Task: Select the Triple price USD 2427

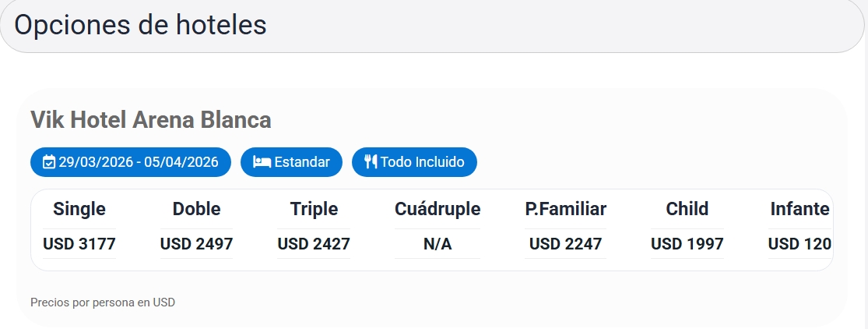Action: 314,244
